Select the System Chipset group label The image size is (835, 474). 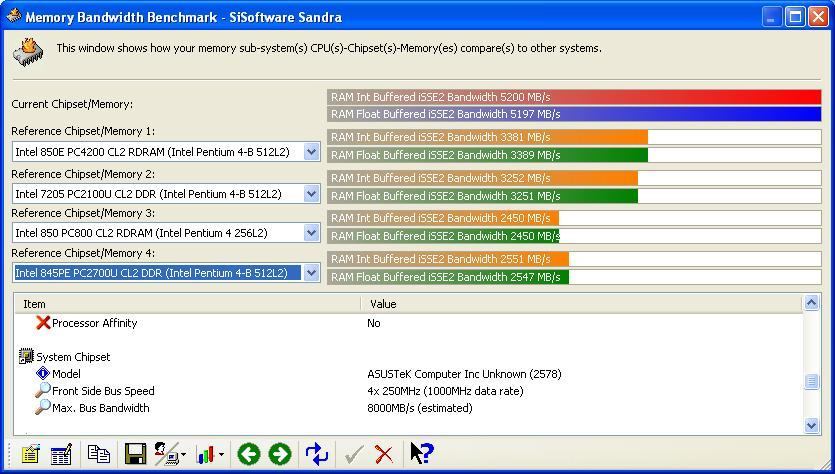point(73,357)
